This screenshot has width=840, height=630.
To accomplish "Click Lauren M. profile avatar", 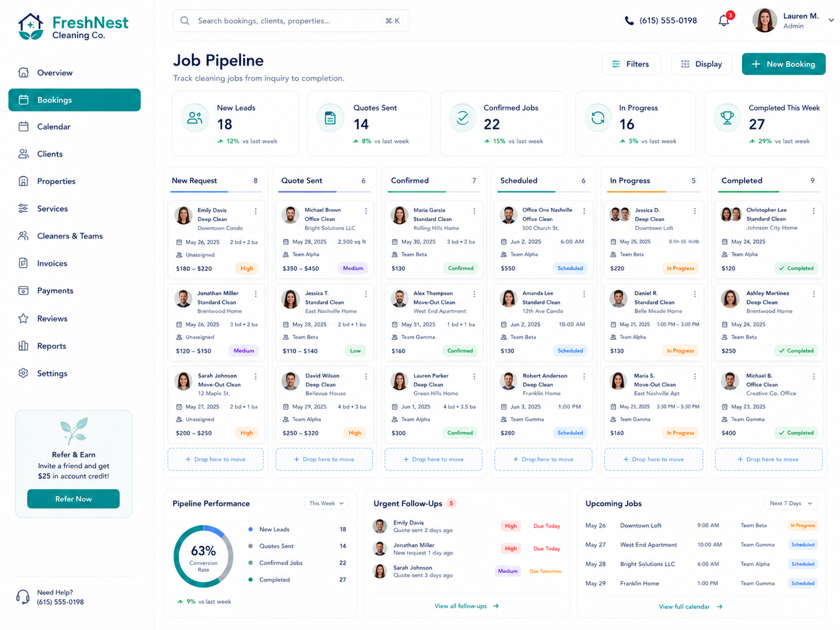I will point(765,20).
